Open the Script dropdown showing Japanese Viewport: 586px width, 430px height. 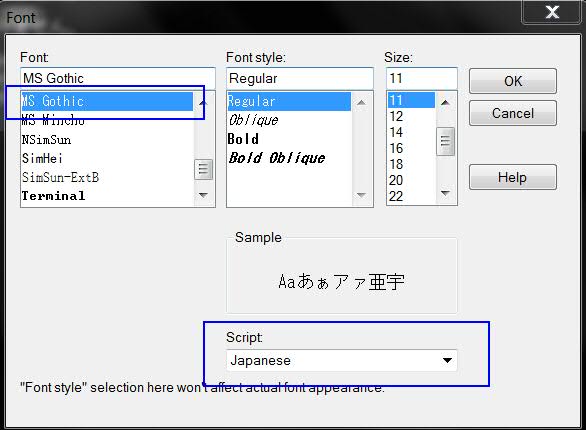coord(342,361)
